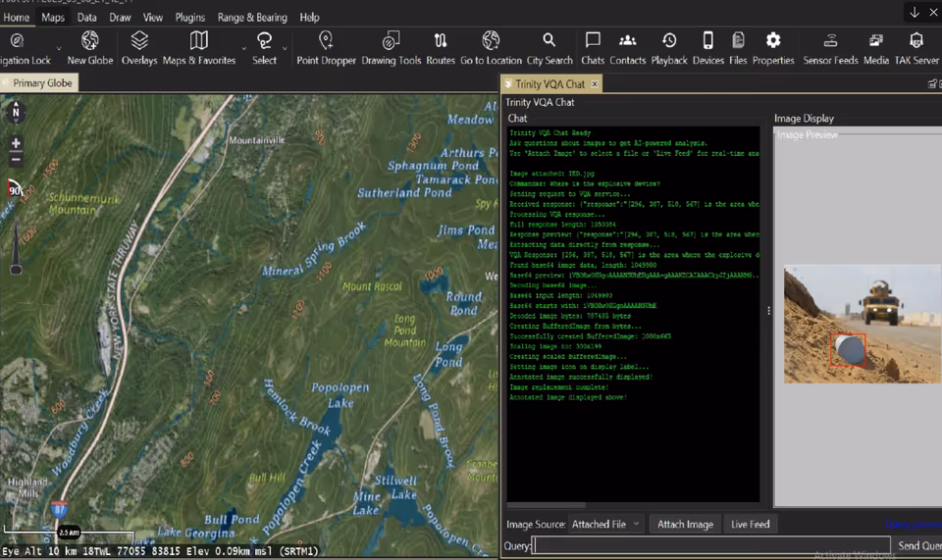This screenshot has width=942, height=560.
Task: Expand Maps & Favorites dropdown arrow
Action: pyautogui.click(x=244, y=49)
